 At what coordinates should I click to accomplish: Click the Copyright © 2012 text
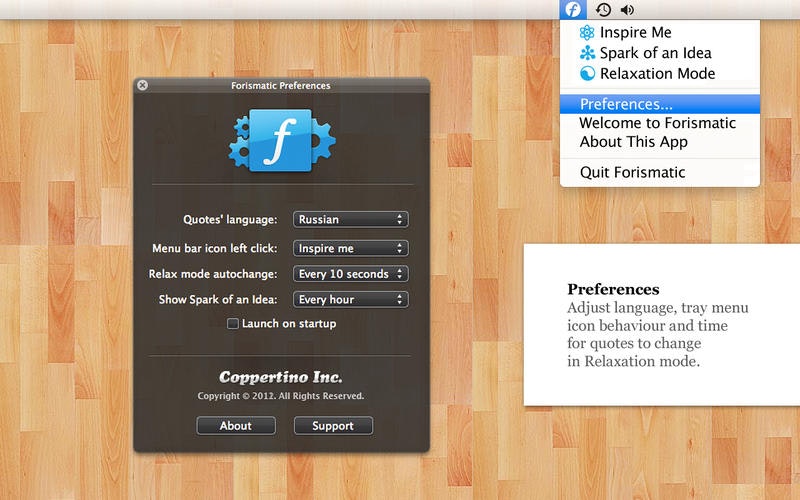(281, 396)
